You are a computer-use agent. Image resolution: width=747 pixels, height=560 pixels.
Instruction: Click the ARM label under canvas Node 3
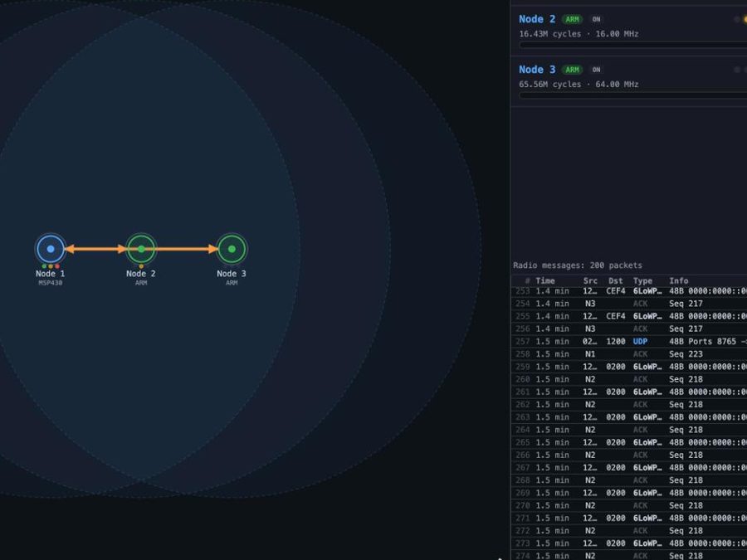pyautogui.click(x=232, y=283)
